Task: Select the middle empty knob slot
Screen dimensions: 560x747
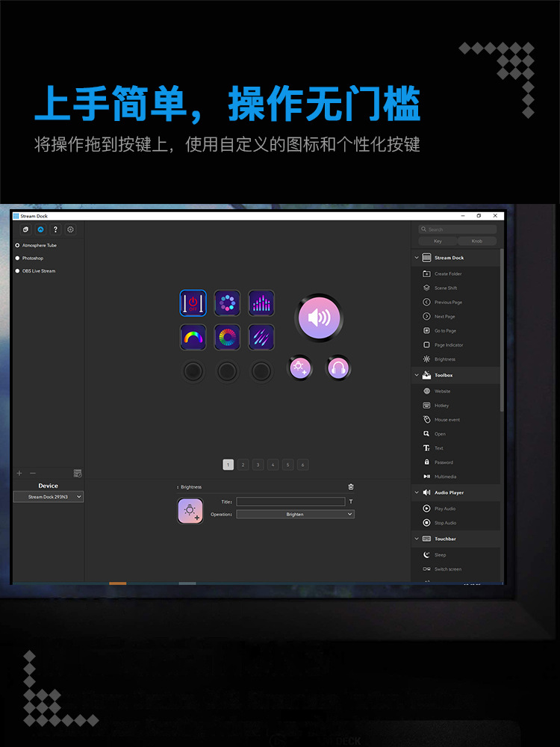Action: point(227,371)
